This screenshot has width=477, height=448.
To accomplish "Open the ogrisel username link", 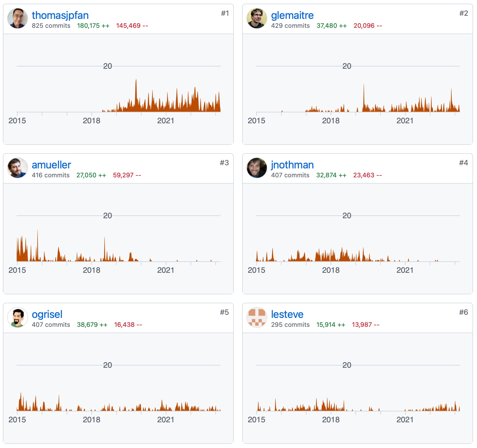I will pyautogui.click(x=47, y=314).
